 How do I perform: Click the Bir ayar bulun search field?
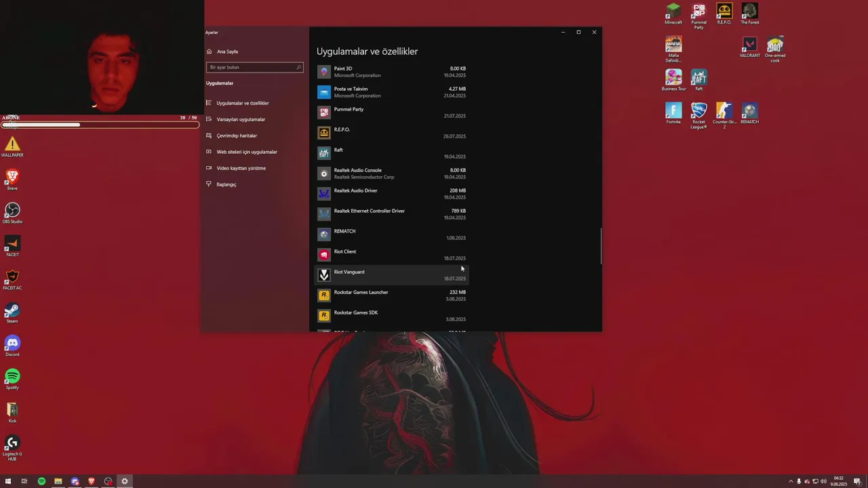tap(254, 67)
